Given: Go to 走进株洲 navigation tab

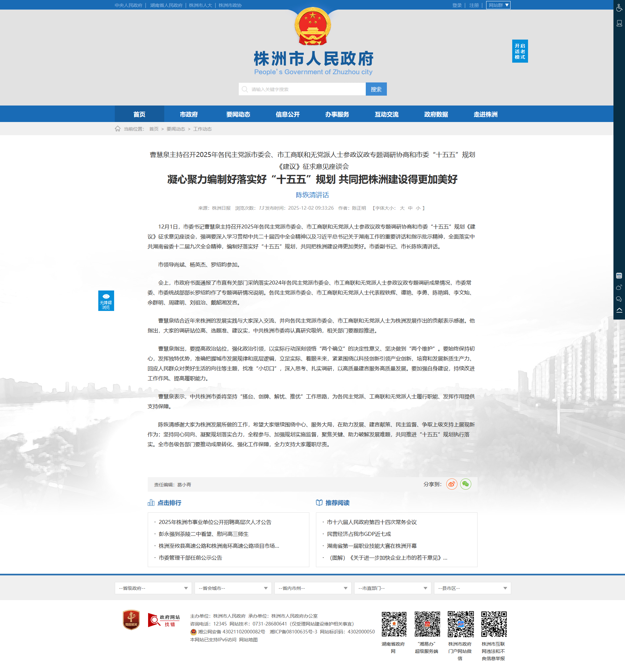Looking at the screenshot, I should (x=485, y=114).
